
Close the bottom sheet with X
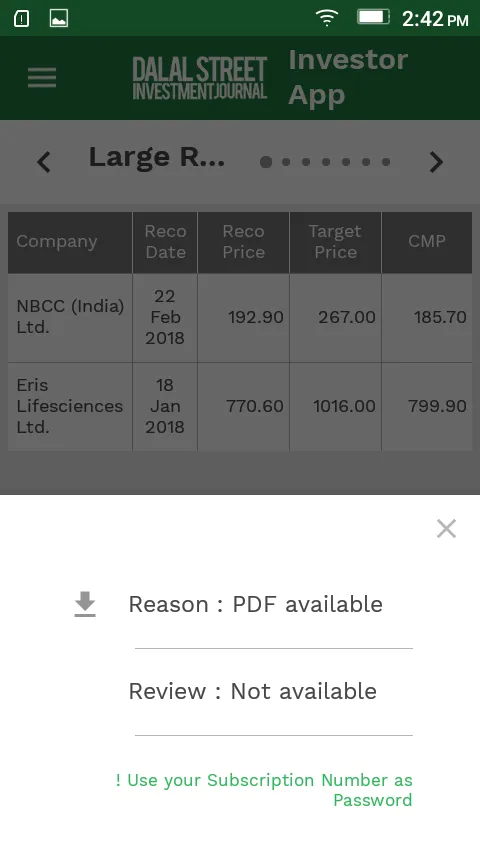coord(446,528)
